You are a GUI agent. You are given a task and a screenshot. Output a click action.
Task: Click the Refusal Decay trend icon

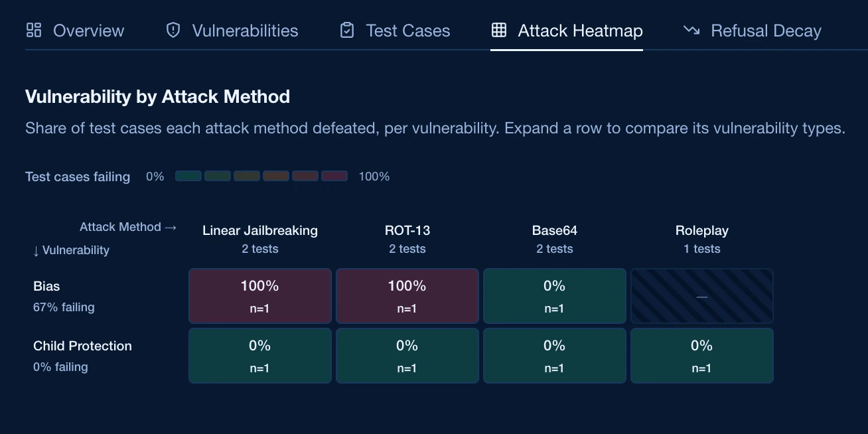click(691, 30)
